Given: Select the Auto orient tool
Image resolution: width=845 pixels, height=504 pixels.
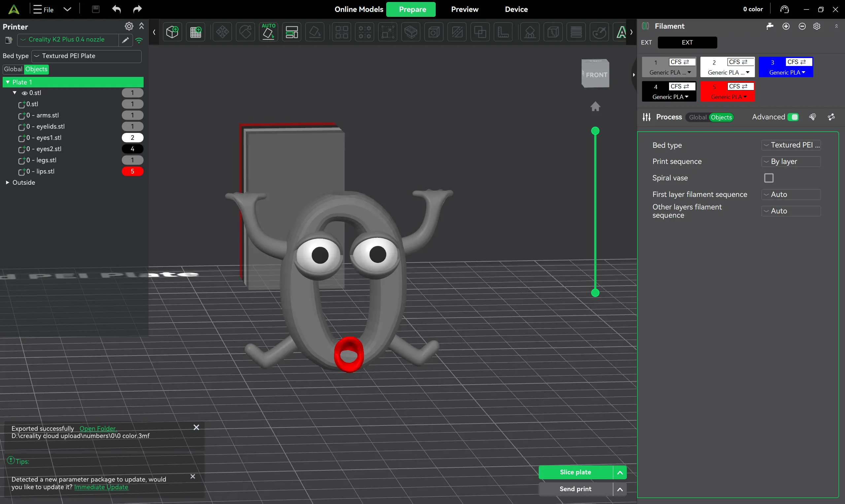Looking at the screenshot, I should pyautogui.click(x=268, y=32).
